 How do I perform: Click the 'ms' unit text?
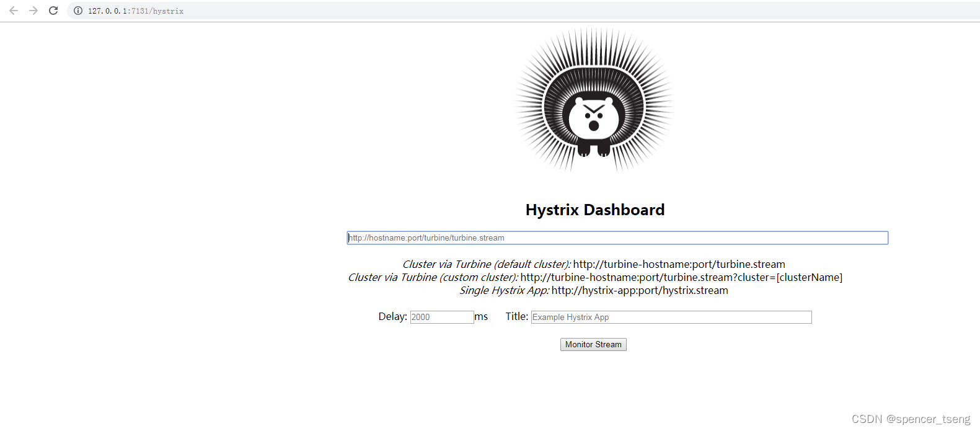482,316
